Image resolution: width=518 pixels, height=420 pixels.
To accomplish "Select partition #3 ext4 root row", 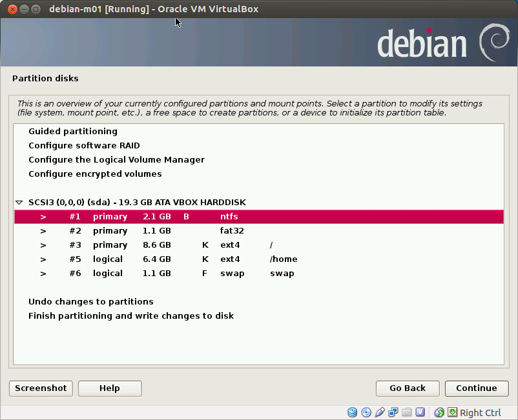I will 258,245.
